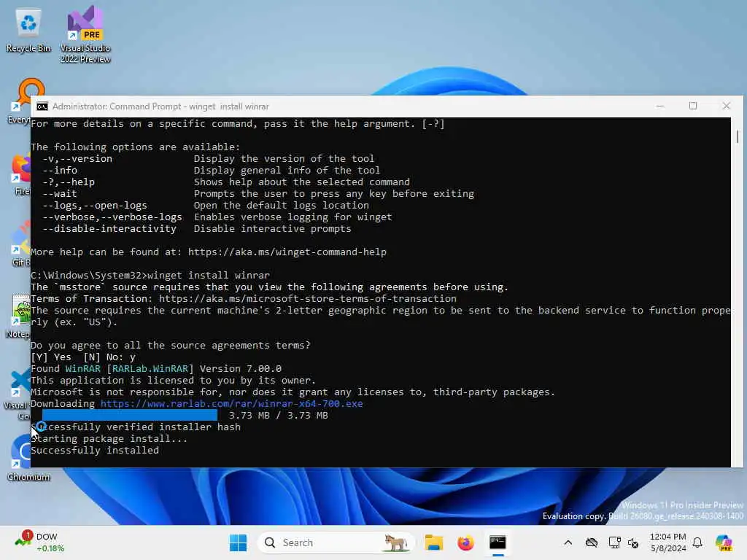Open the Windows Start menu
The image size is (747, 560).
pos(238,542)
